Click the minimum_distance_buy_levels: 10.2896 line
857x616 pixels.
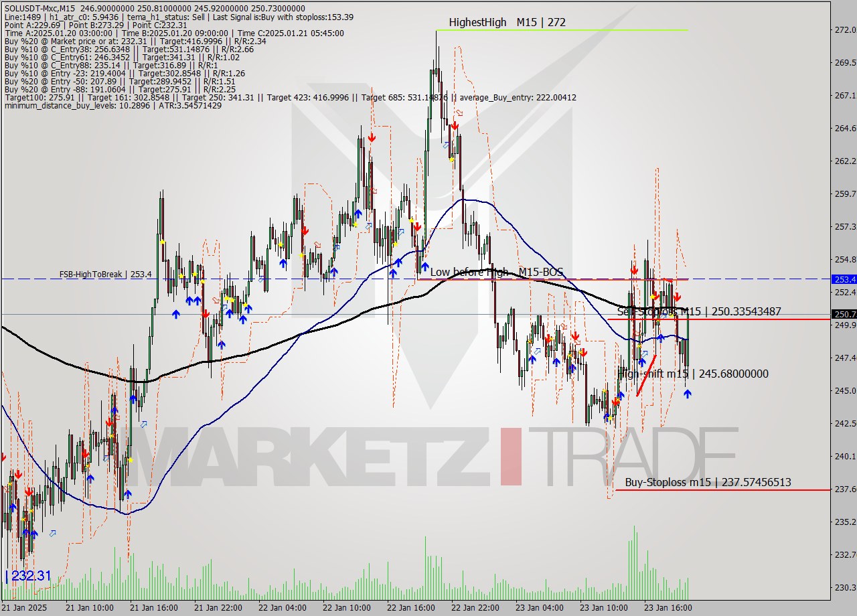click(112, 106)
